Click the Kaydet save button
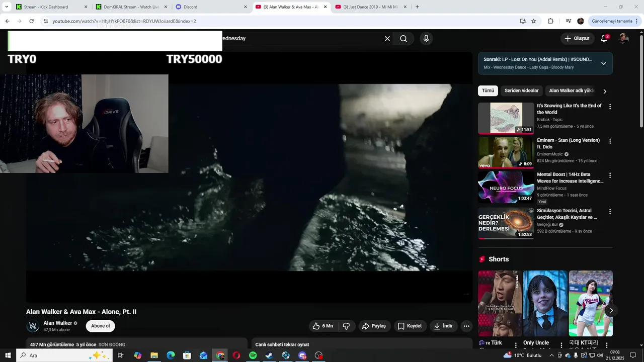 click(x=410, y=326)
